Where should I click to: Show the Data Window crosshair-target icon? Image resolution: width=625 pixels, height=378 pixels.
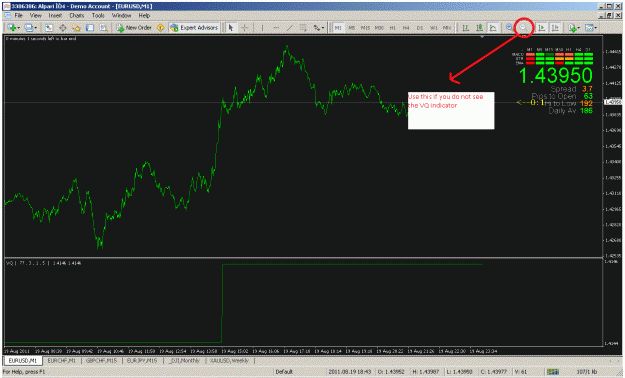tap(63, 28)
